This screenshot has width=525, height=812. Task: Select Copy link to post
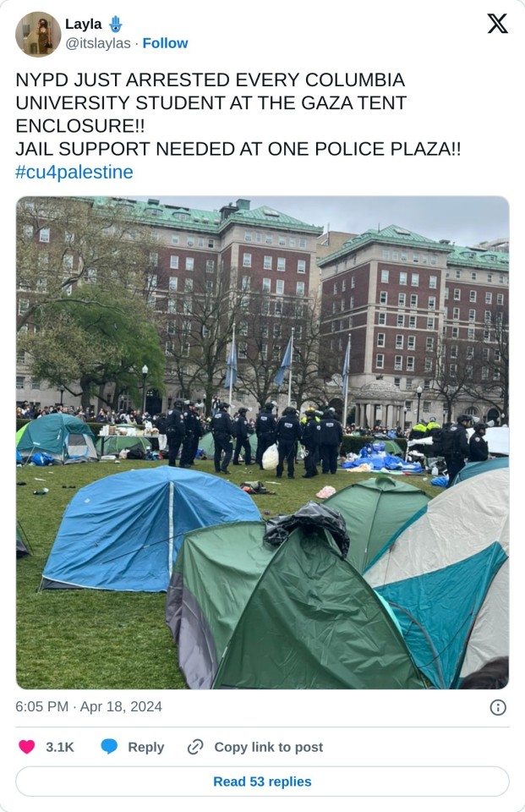[x=269, y=747]
